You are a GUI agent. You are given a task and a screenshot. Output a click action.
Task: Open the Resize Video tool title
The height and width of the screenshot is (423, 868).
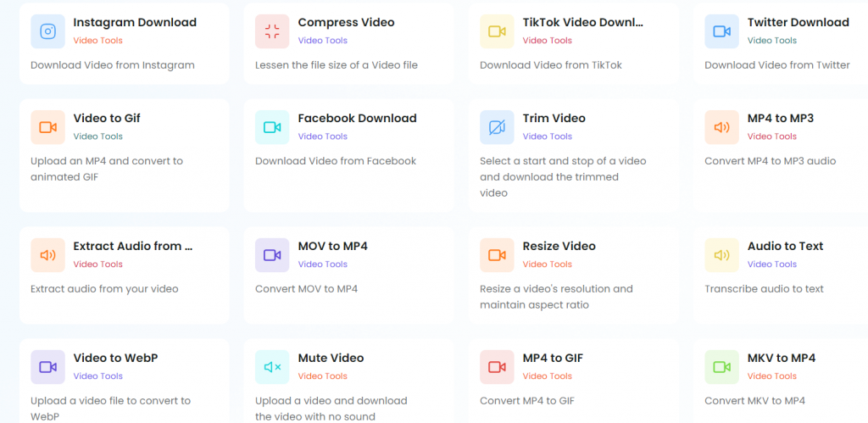(559, 247)
